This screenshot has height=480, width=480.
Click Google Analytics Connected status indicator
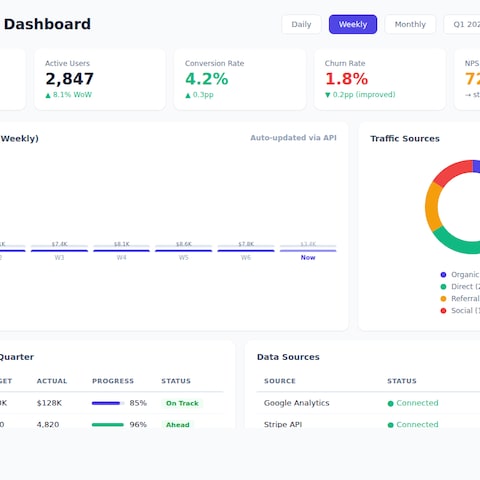point(413,403)
